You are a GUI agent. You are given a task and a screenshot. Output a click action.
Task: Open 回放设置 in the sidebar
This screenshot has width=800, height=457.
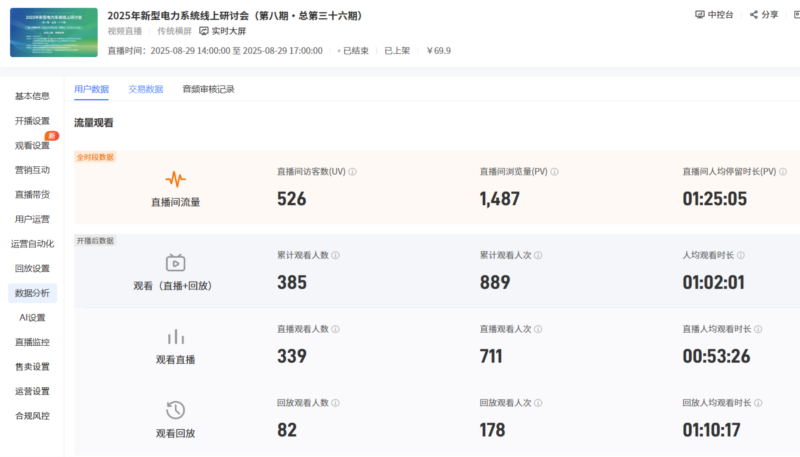(32, 268)
